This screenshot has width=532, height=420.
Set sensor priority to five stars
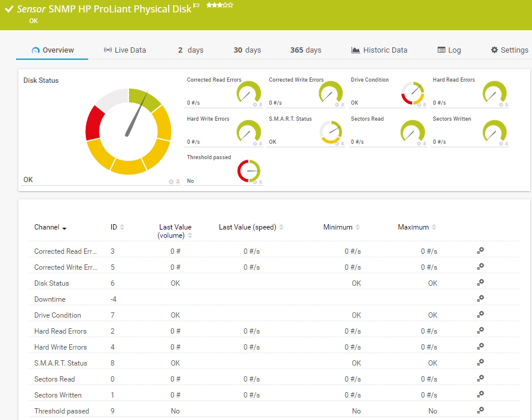(x=231, y=5)
